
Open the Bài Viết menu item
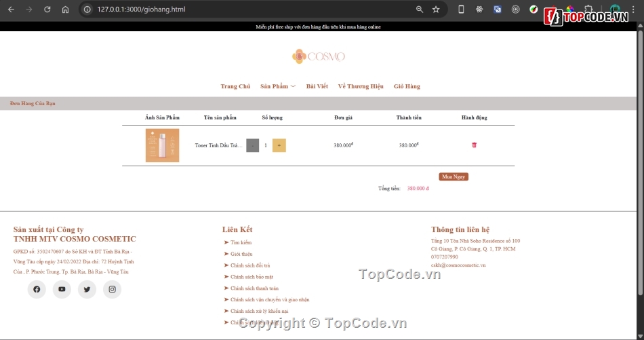(317, 86)
